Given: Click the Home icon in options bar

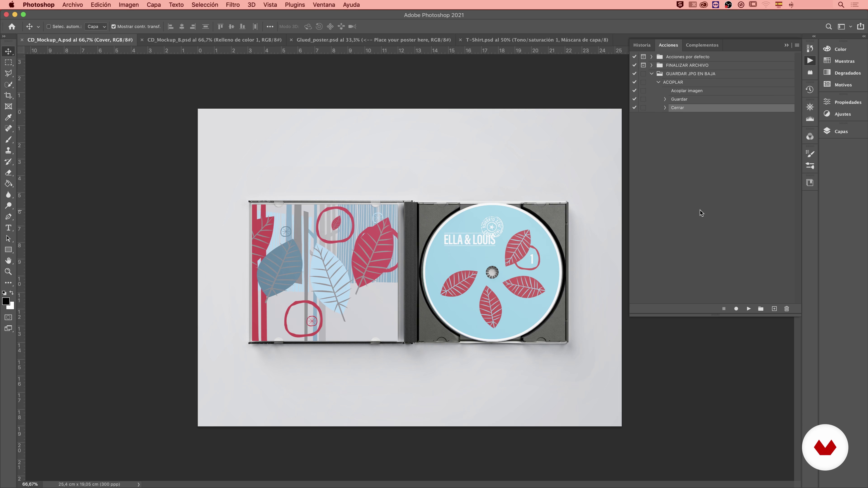Looking at the screenshot, I should pos(12,27).
